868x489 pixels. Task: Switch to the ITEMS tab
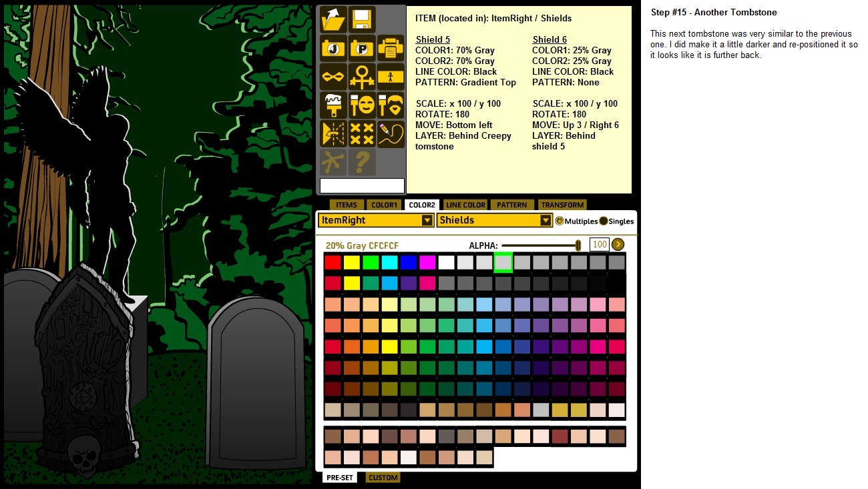(347, 205)
